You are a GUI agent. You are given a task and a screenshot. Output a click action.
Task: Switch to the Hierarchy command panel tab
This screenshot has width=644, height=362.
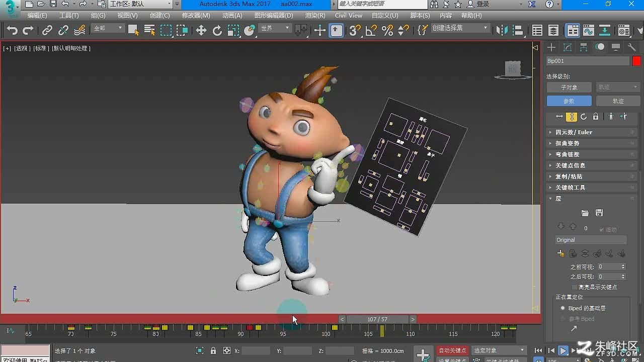click(584, 47)
